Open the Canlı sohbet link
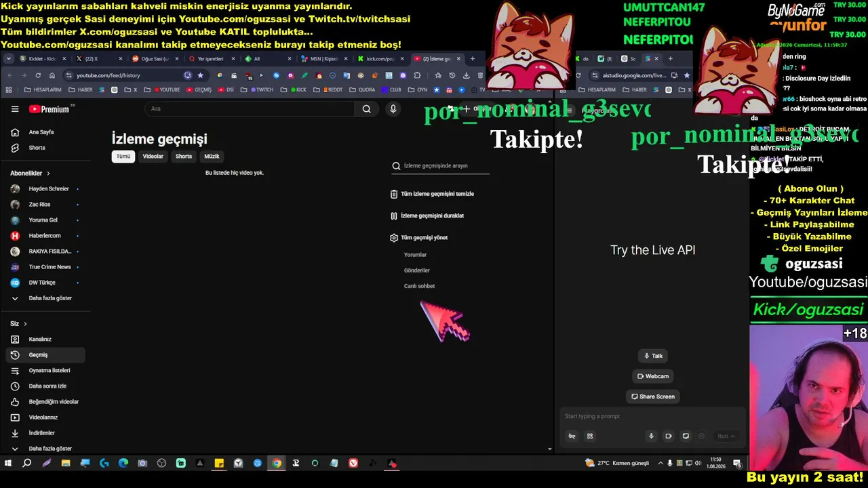Viewport: 868px width, 488px height. tap(419, 286)
